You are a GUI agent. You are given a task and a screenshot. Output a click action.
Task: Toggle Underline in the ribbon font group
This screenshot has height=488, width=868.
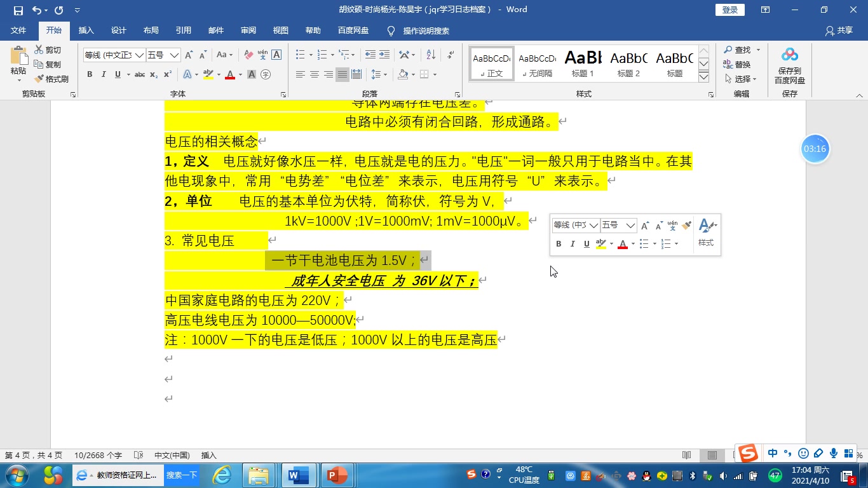(118, 74)
